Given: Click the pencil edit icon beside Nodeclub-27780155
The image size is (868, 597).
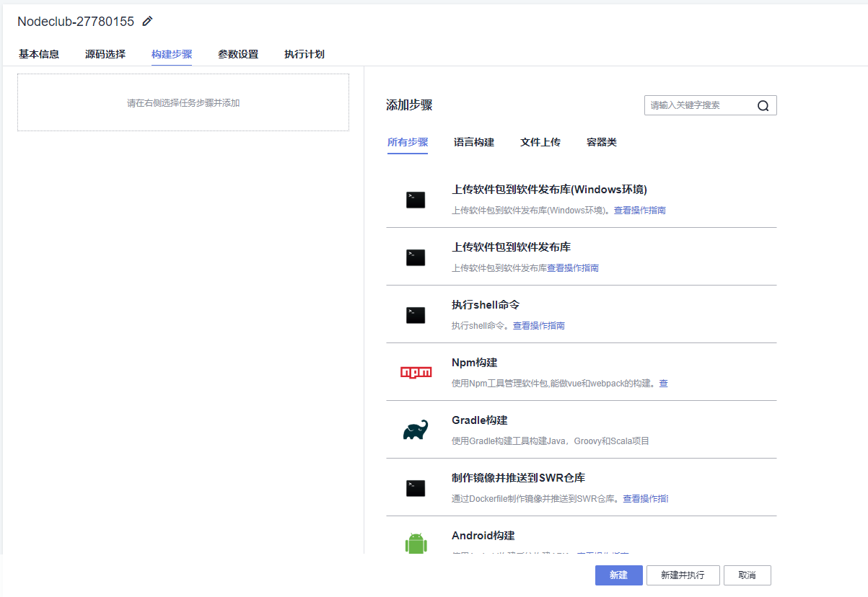Looking at the screenshot, I should (148, 22).
